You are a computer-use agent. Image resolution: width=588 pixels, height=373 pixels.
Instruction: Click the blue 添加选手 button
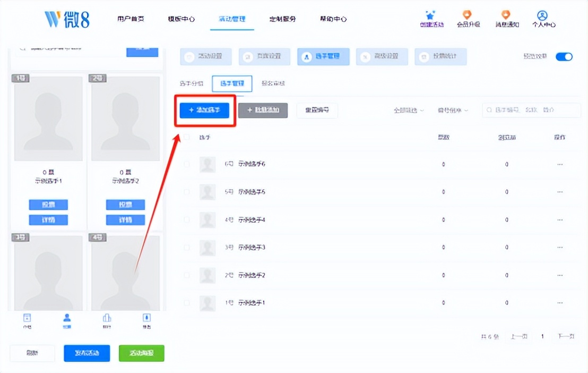pos(204,111)
